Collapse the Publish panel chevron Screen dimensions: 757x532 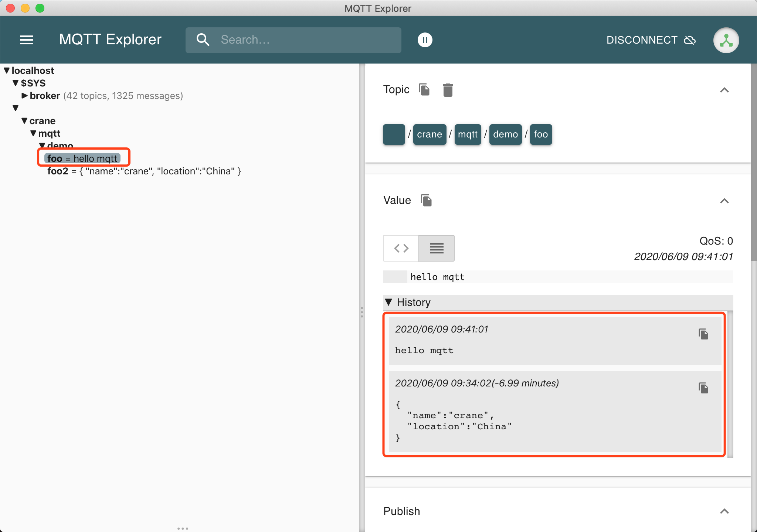(724, 511)
